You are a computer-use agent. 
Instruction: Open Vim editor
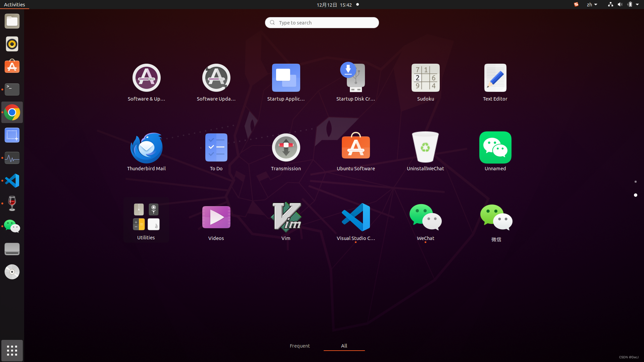pyautogui.click(x=286, y=222)
